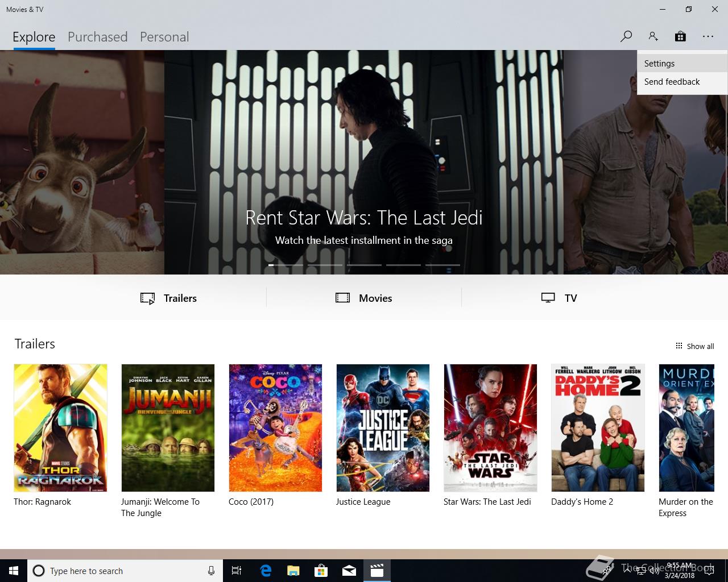Activate the Cortana microphone icon
Screen dimensions: 728x582
coord(211,571)
